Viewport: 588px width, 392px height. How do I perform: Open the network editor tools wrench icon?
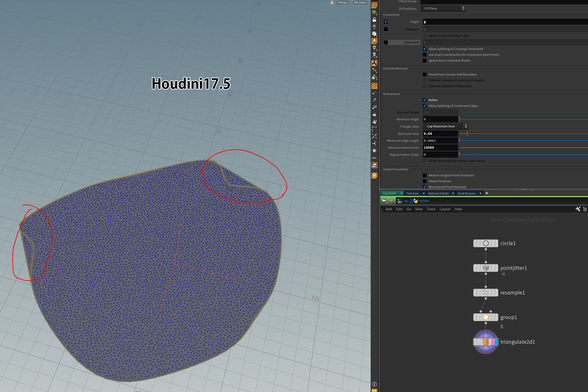pyautogui.click(x=578, y=209)
